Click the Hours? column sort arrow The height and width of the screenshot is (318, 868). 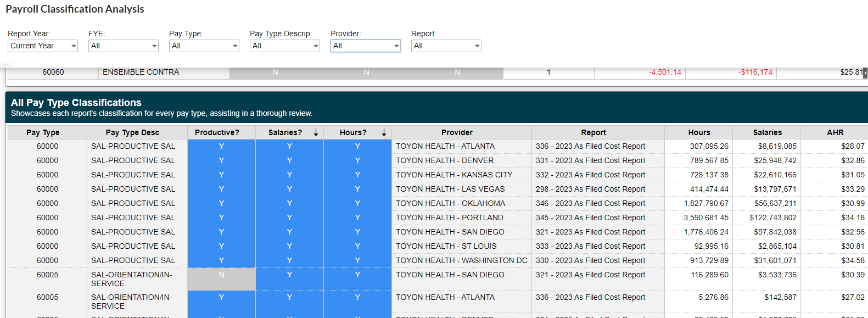click(384, 132)
